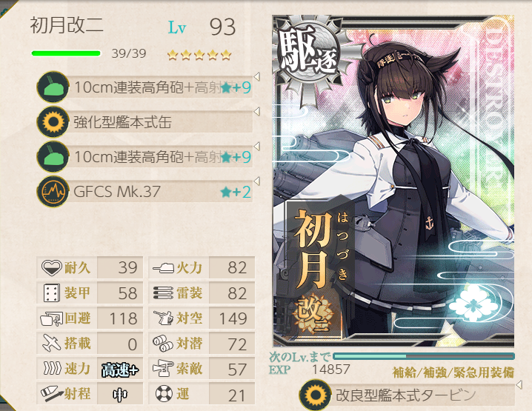Expand arrow beside first 10cm連装高角砲 slot
Image resolution: width=532 pixels, height=411 pixels.
[257, 76]
